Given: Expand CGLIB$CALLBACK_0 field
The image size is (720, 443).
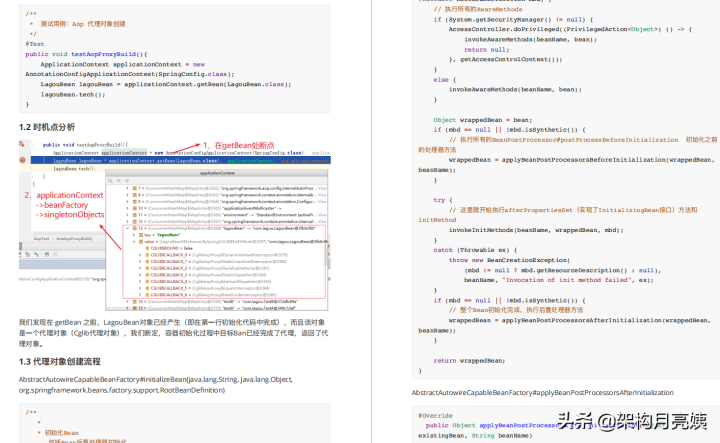Looking at the screenshot, I should point(140,255).
